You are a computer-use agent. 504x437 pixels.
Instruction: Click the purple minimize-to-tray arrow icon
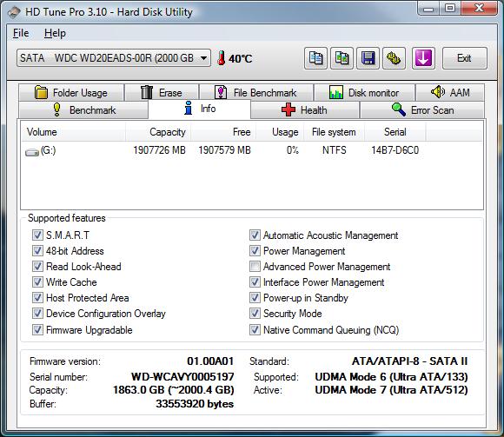(x=423, y=58)
